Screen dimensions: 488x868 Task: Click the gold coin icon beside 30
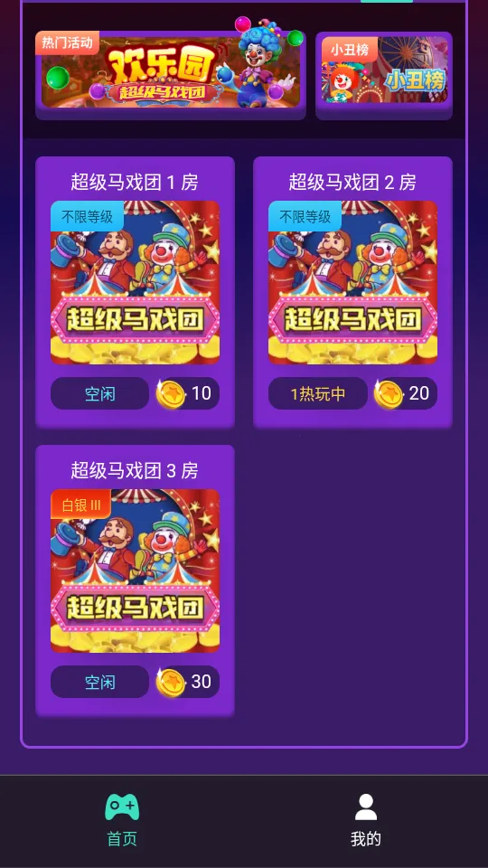[x=171, y=682]
